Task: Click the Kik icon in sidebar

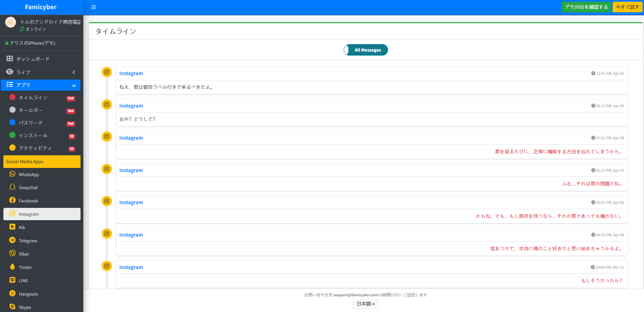Action: tap(12, 227)
